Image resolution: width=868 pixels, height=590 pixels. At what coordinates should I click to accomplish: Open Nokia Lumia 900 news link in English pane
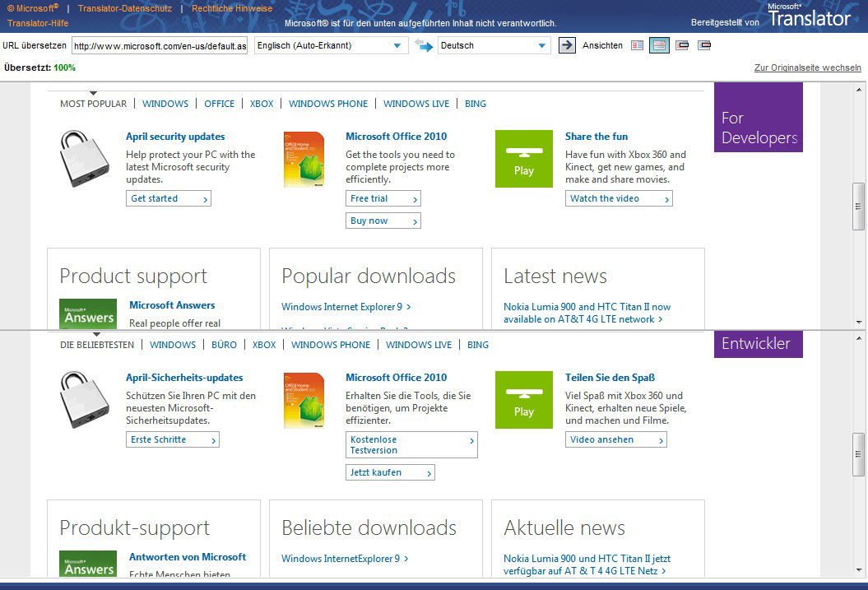[x=587, y=313]
